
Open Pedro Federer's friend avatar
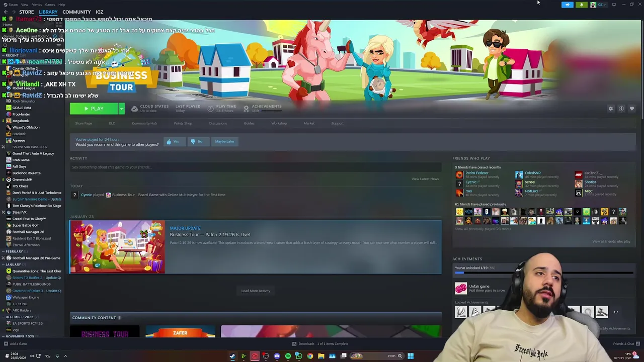pos(459,174)
